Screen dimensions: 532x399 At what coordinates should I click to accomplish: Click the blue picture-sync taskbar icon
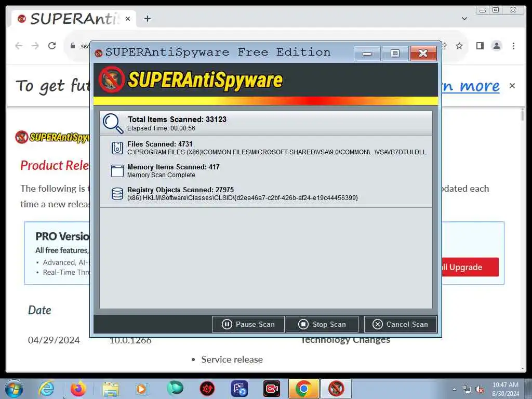[x=239, y=389]
